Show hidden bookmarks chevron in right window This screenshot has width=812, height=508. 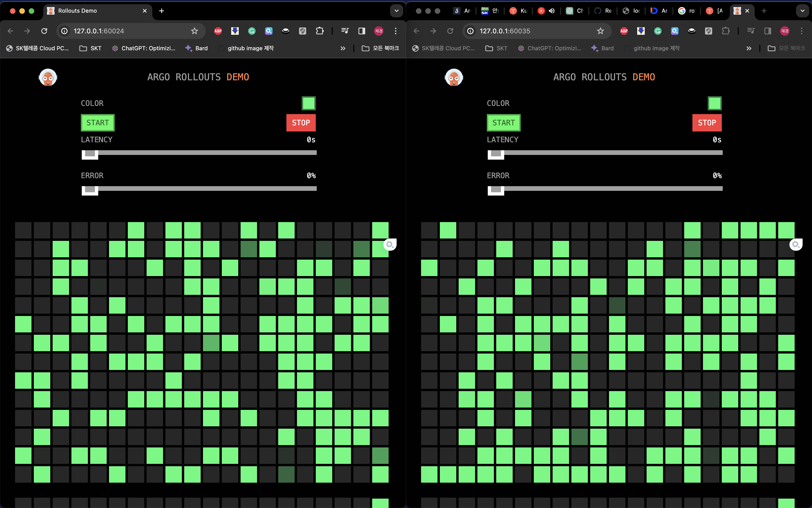coord(749,48)
